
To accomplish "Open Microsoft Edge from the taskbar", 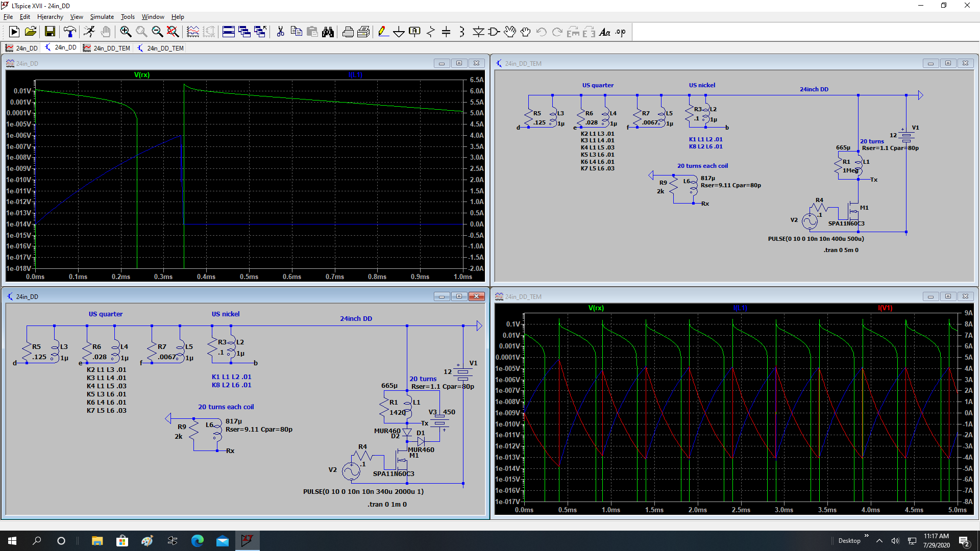I will pyautogui.click(x=198, y=541).
